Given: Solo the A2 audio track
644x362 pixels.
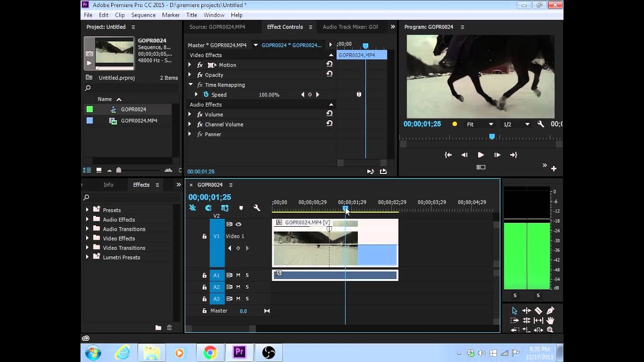Looking at the screenshot, I should (247, 287).
